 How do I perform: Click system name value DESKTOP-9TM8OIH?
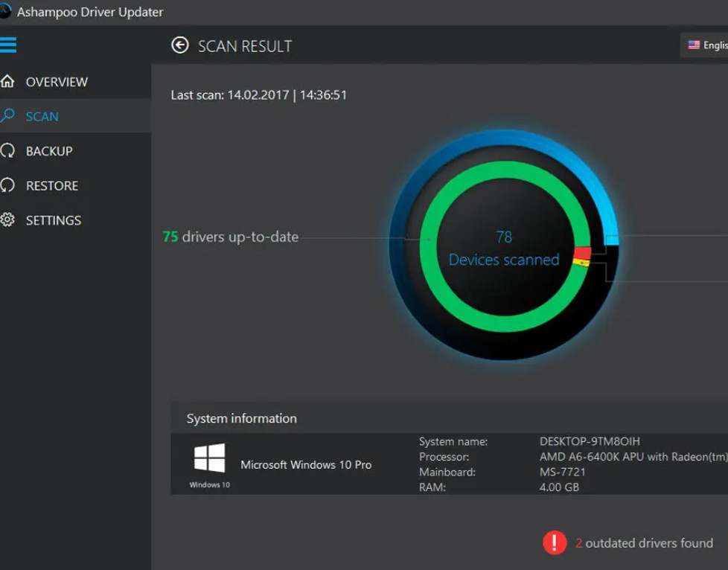click(590, 441)
